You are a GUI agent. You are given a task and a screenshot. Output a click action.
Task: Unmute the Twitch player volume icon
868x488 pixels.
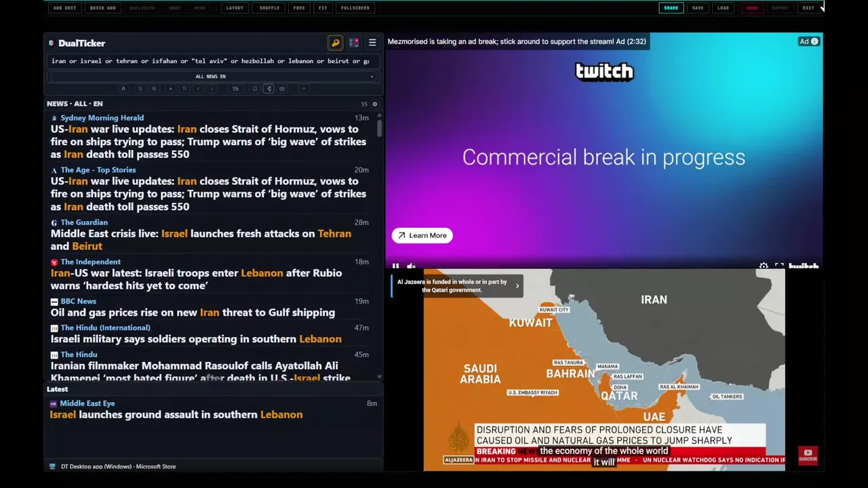click(411, 266)
